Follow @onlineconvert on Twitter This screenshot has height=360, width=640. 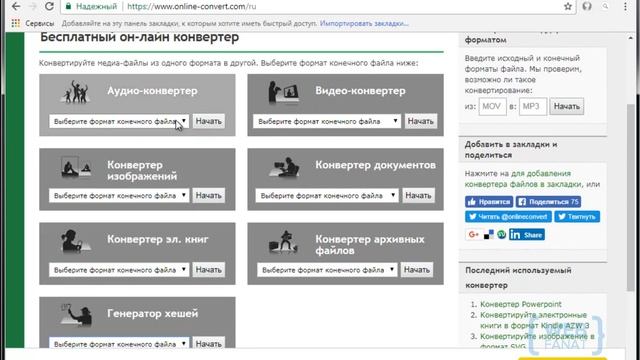[508, 217]
